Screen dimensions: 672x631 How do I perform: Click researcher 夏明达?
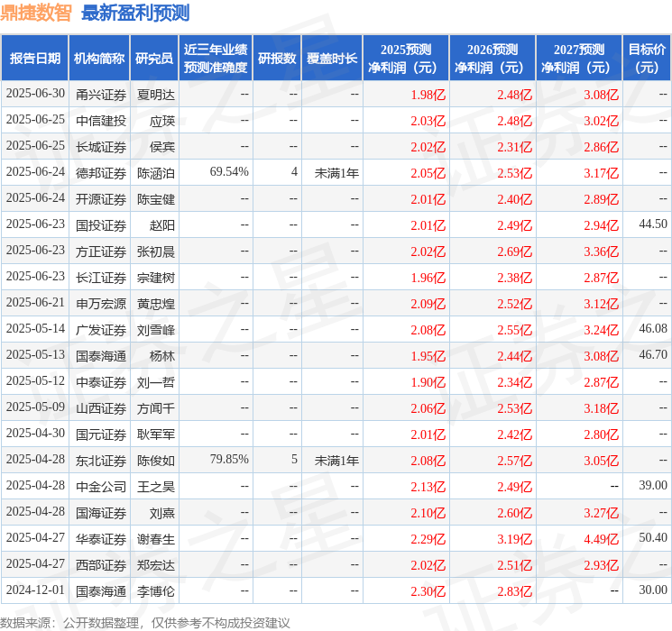pos(155,95)
